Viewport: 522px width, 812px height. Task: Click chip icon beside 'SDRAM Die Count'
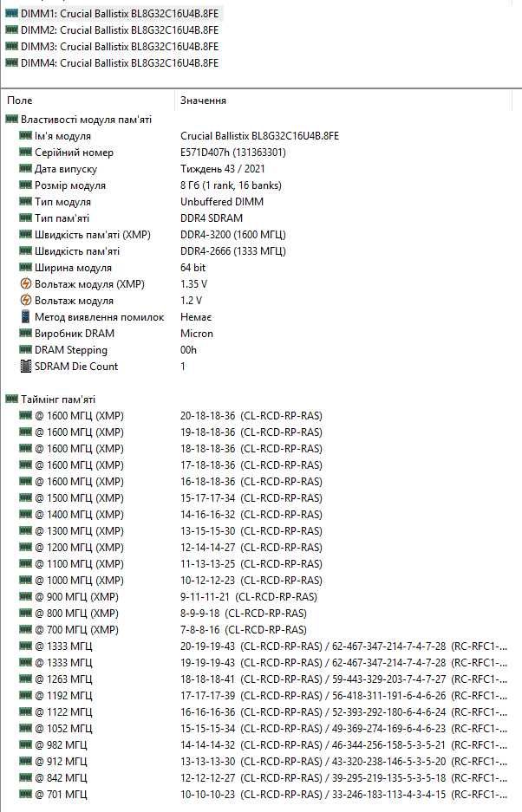coord(25,367)
